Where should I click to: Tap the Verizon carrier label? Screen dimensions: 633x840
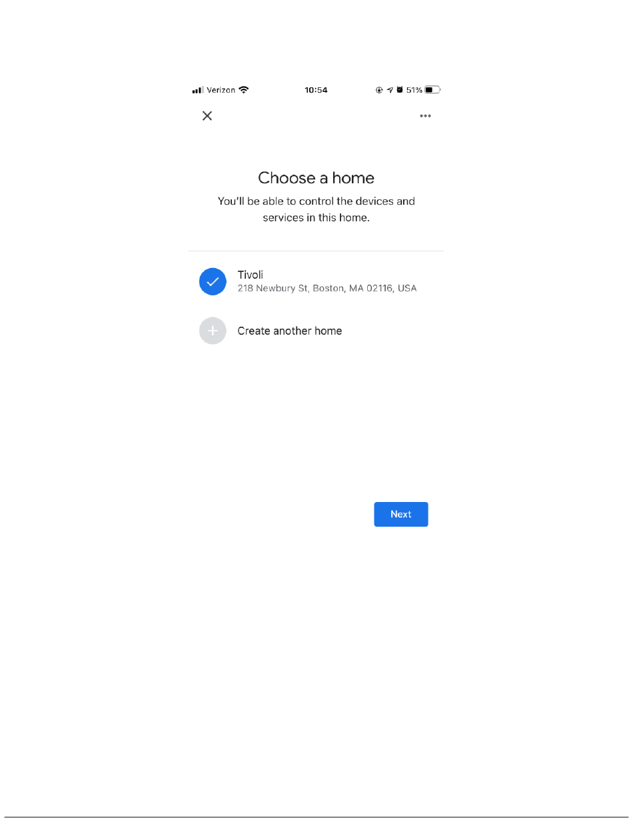coord(221,90)
